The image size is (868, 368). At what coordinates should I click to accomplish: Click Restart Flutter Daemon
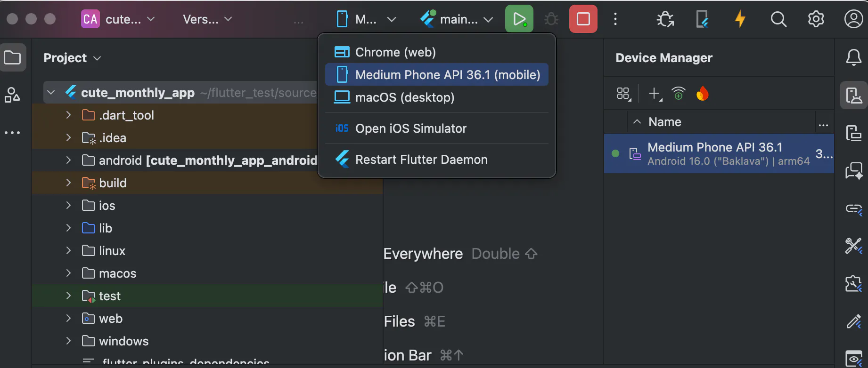click(421, 160)
